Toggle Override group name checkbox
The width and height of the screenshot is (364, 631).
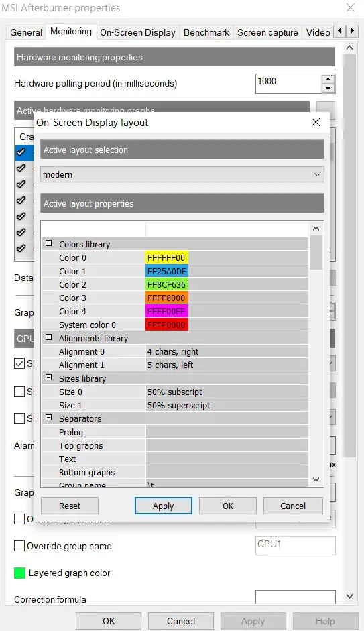[19, 546]
